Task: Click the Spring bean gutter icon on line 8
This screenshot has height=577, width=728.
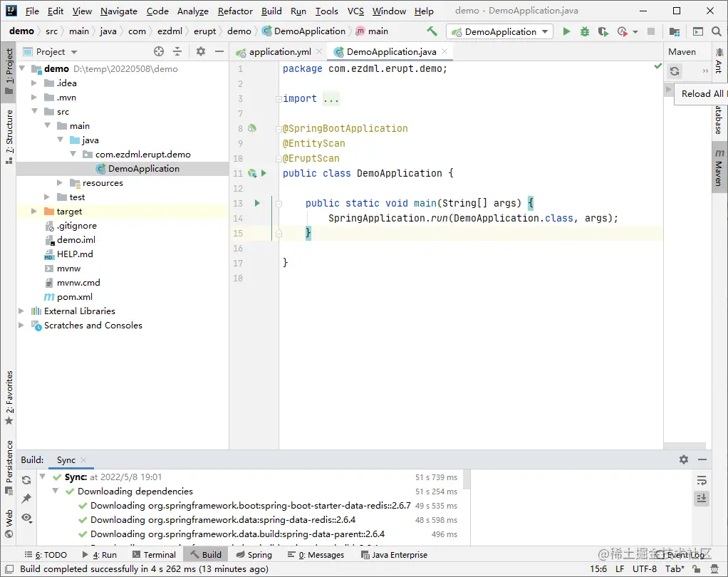Action: pos(251,128)
